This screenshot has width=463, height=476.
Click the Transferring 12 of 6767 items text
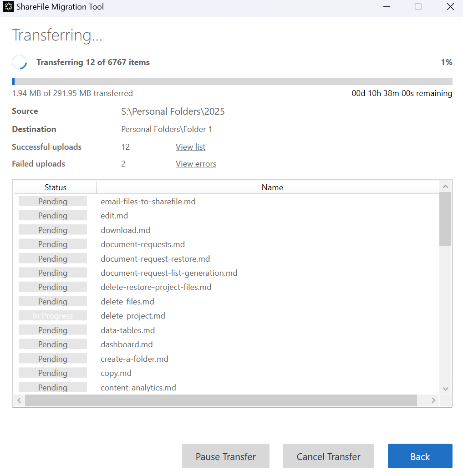[93, 62]
